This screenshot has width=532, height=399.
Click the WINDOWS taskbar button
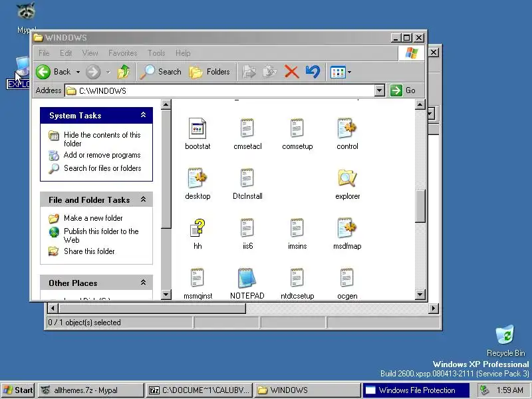pos(307,390)
